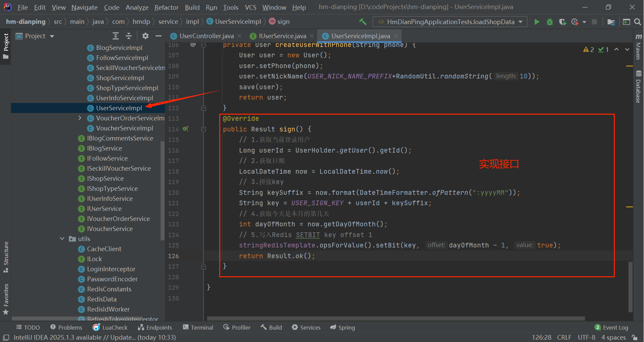644x342 pixels.
Task: Open the Terminal tool window
Action: point(198,328)
